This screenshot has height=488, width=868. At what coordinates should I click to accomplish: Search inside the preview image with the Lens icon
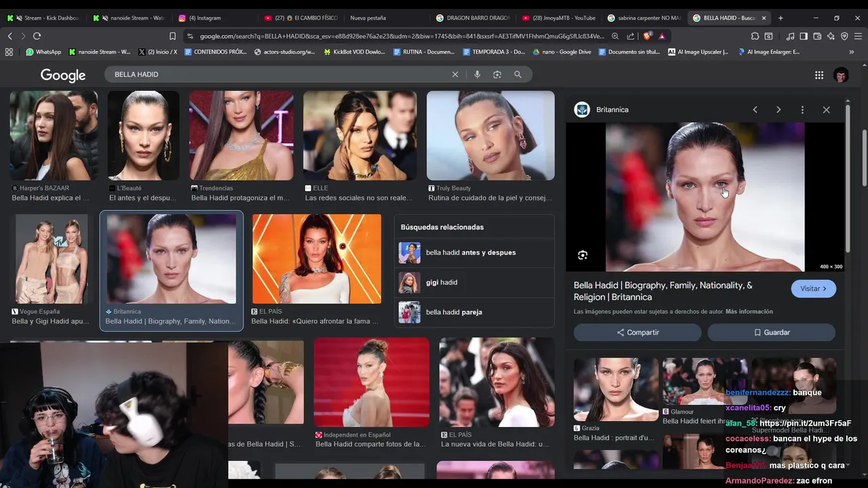click(583, 255)
